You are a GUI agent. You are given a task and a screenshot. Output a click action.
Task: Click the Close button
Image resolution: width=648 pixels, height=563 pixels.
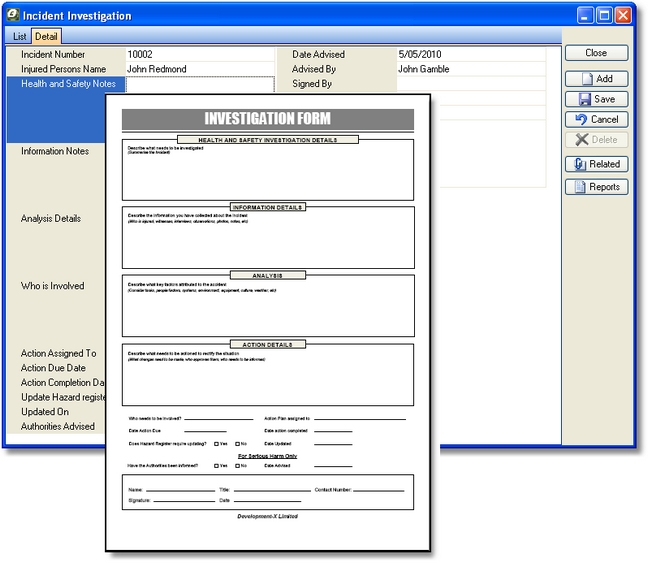(596, 53)
